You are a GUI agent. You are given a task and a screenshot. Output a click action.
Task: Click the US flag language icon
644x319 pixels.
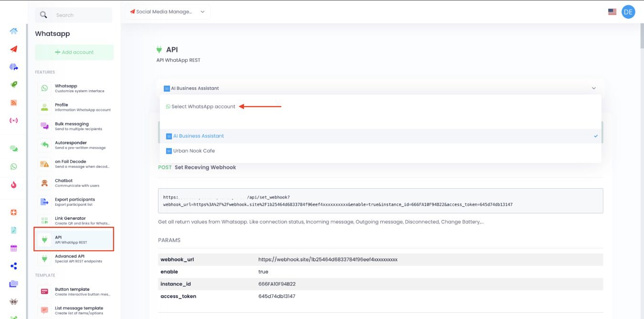click(612, 12)
